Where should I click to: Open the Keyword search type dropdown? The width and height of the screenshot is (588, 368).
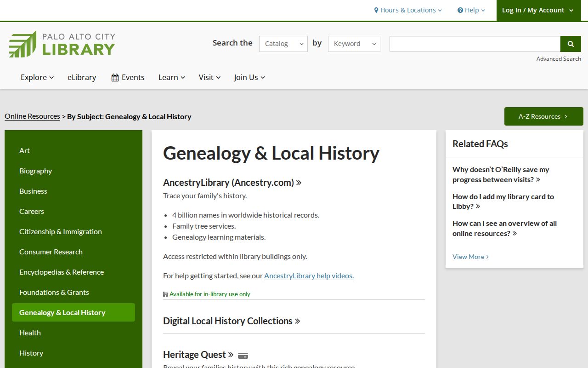pyautogui.click(x=354, y=44)
